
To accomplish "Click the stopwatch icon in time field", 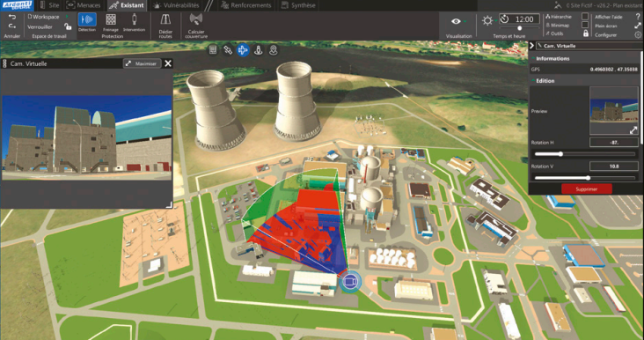I will (505, 19).
